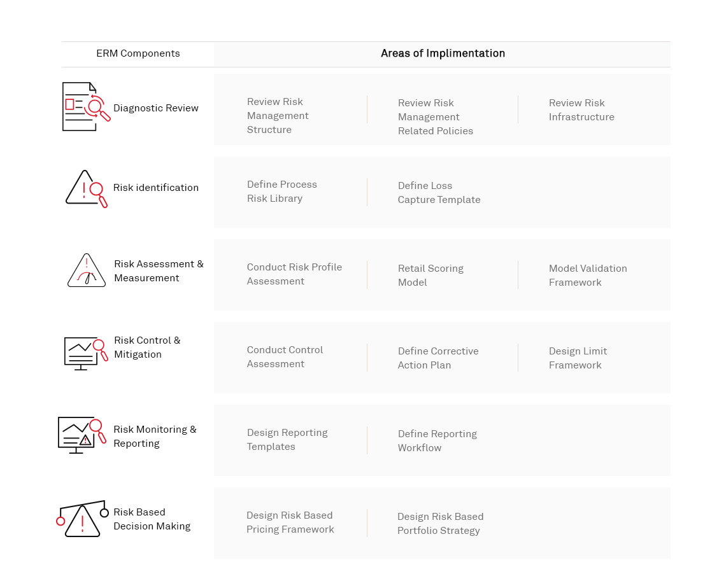
Task: Click the Risk Assessment gauge triangle icon
Action: pos(87,270)
